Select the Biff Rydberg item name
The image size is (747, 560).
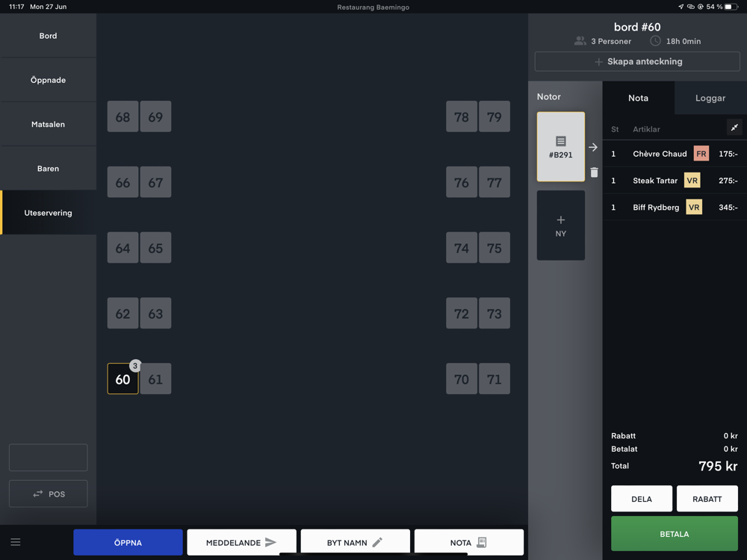[x=656, y=207]
